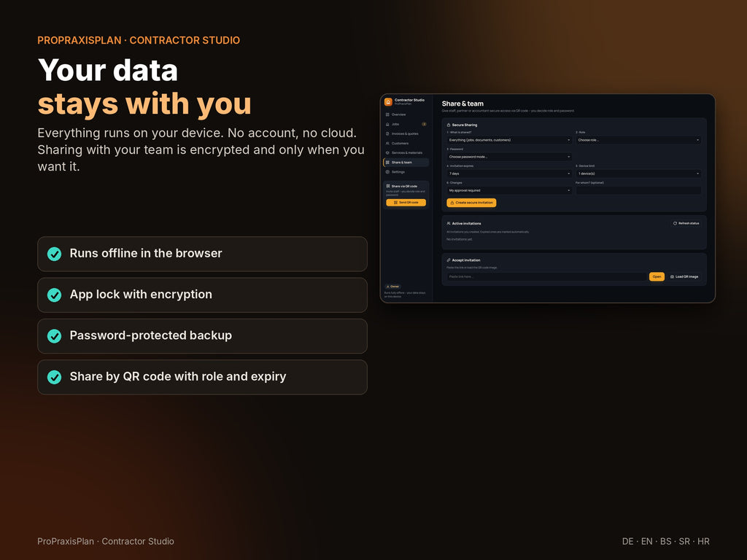Click the Owner badge in the sidebar
The width and height of the screenshot is (747, 560).
pos(392,287)
